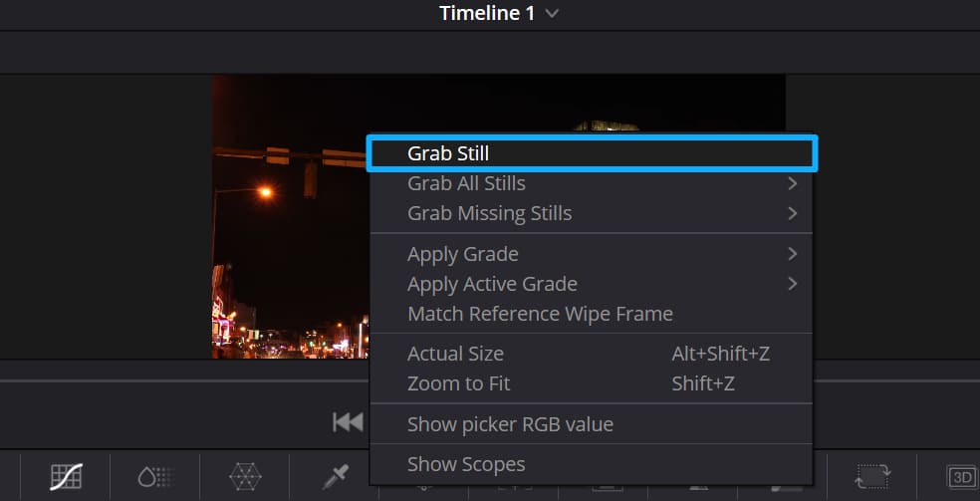
Task: Select Grab All Stills menu entry
Action: 592,183
